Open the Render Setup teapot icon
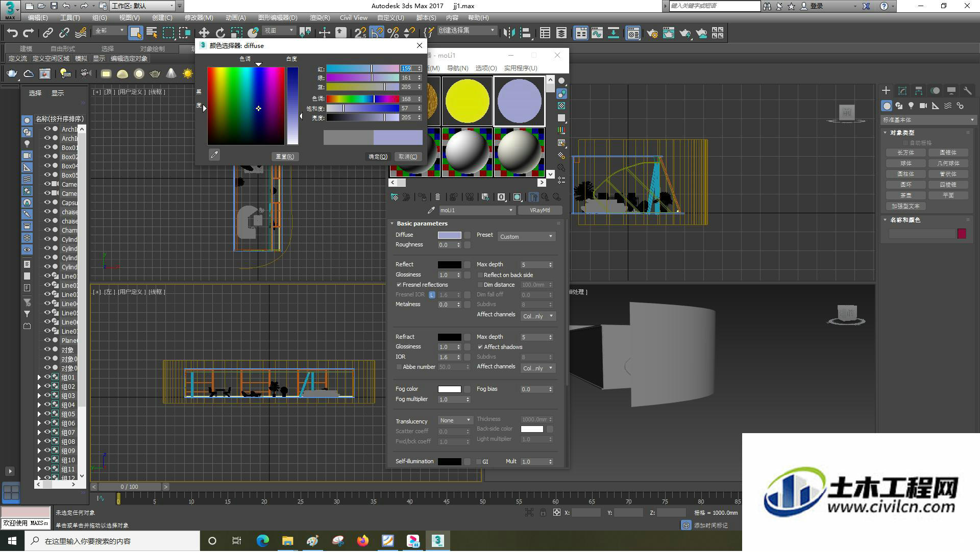The width and height of the screenshot is (980, 552). pos(652,33)
